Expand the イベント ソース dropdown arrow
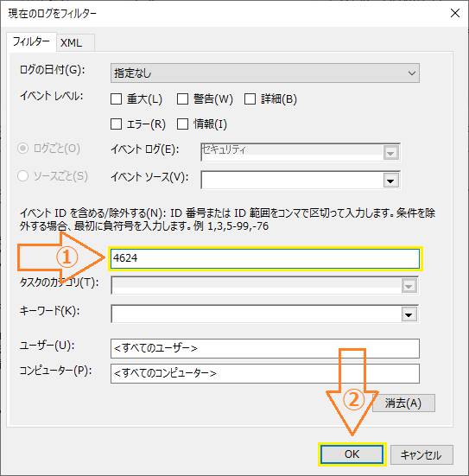This screenshot has width=469, height=476. coord(390,181)
